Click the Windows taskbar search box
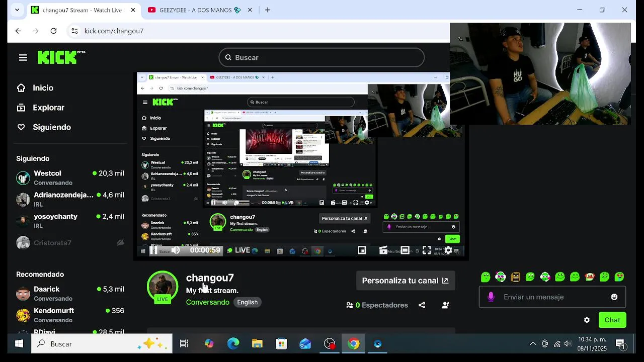 pos(102,344)
